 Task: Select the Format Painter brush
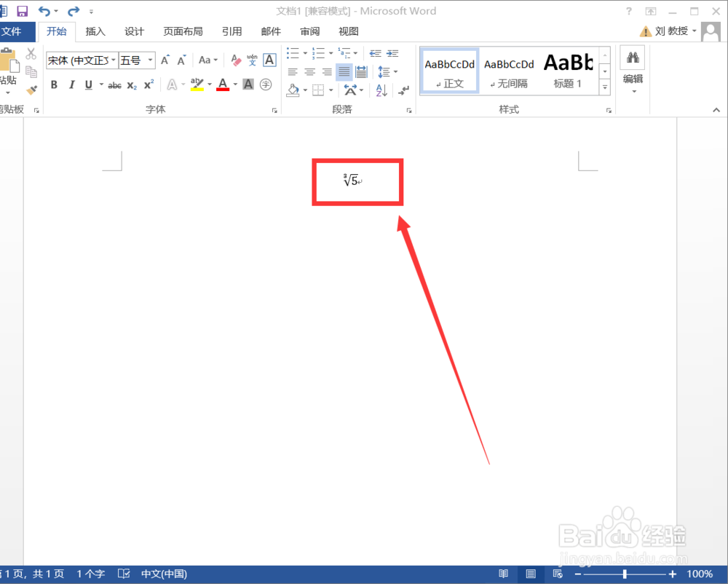pos(31,90)
